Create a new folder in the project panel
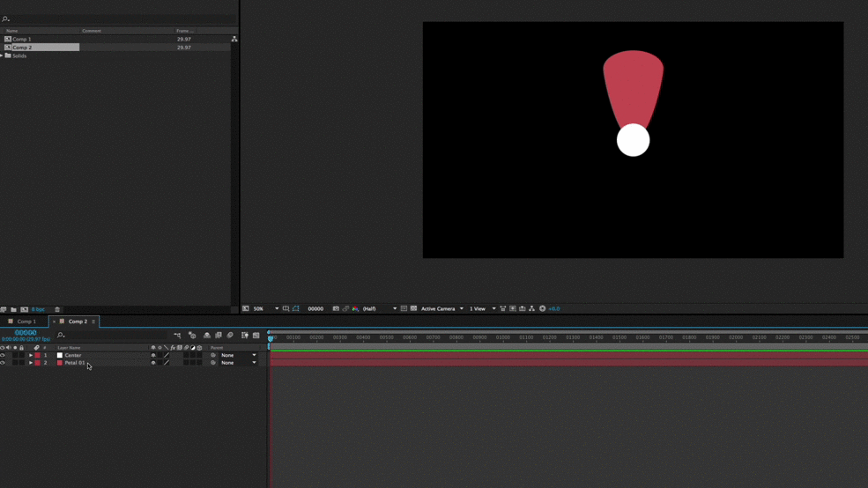This screenshot has height=488, width=868. (x=13, y=309)
